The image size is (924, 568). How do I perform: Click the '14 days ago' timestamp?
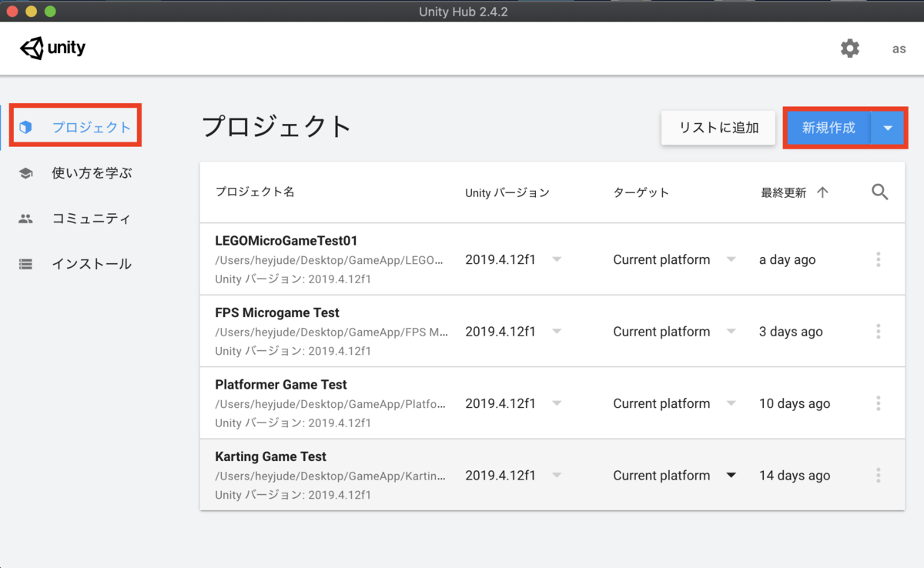coord(795,476)
